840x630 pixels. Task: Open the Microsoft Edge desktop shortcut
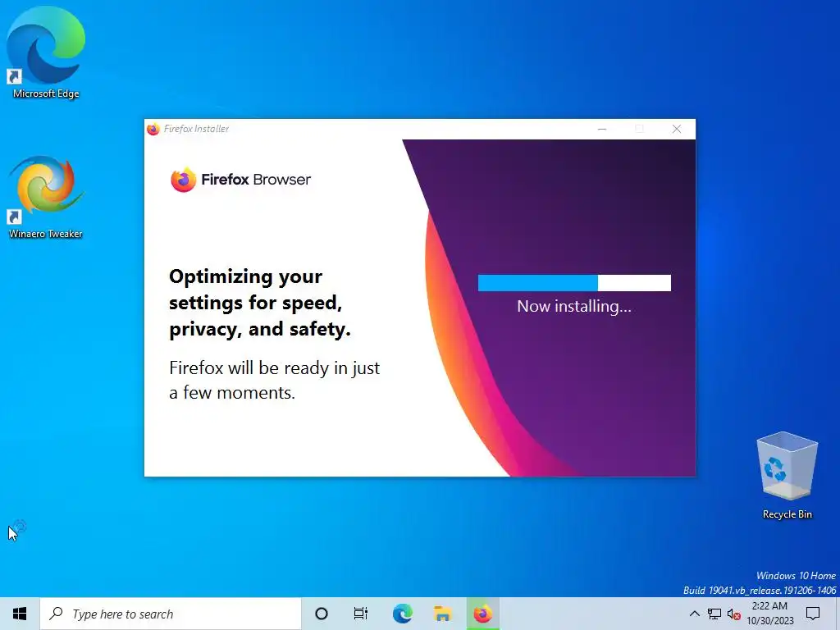tap(46, 52)
